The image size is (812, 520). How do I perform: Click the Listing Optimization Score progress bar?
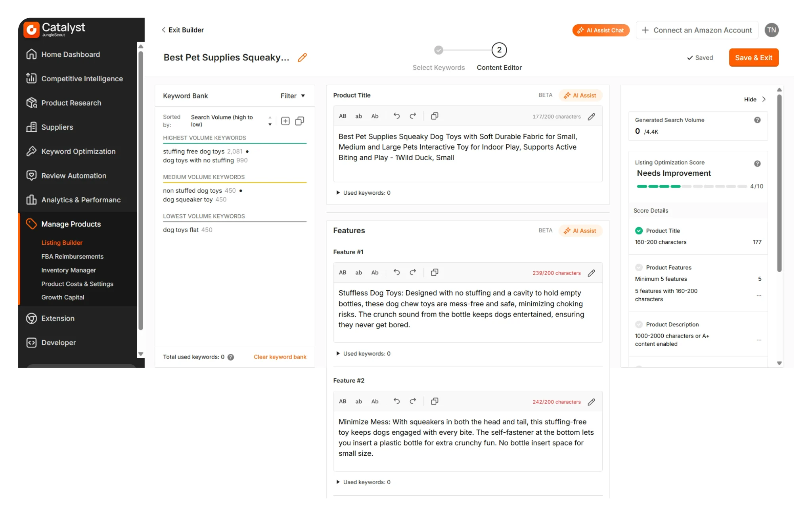coord(692,186)
